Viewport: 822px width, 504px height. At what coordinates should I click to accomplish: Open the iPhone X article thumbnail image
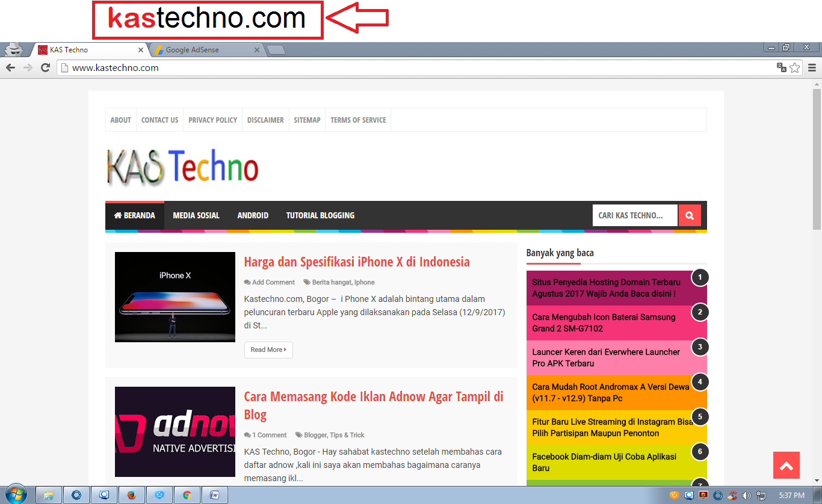pos(175,297)
